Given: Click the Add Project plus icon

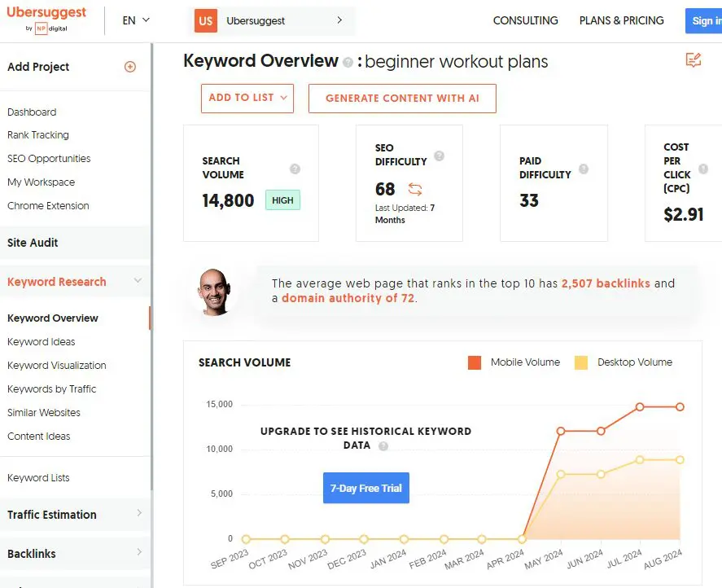Looking at the screenshot, I should [x=130, y=67].
